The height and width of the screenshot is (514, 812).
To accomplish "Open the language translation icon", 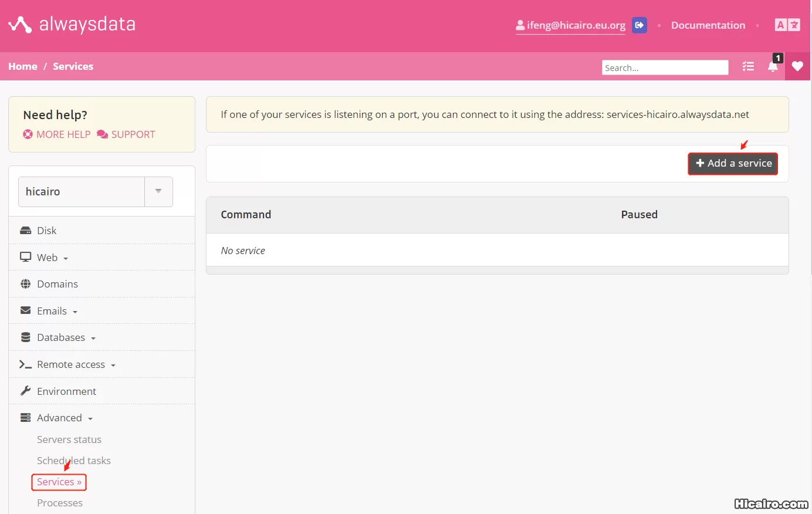I will [787, 25].
